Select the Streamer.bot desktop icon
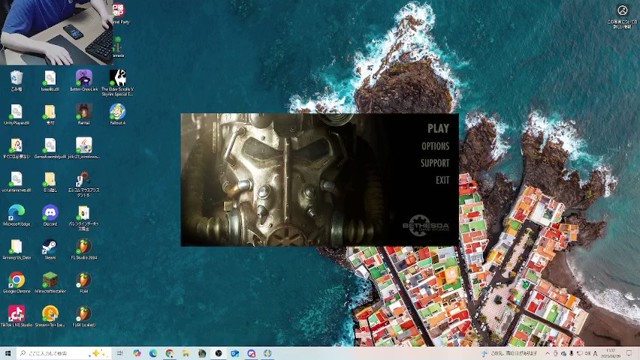Screen dimensions: 640x360 (x=50, y=316)
